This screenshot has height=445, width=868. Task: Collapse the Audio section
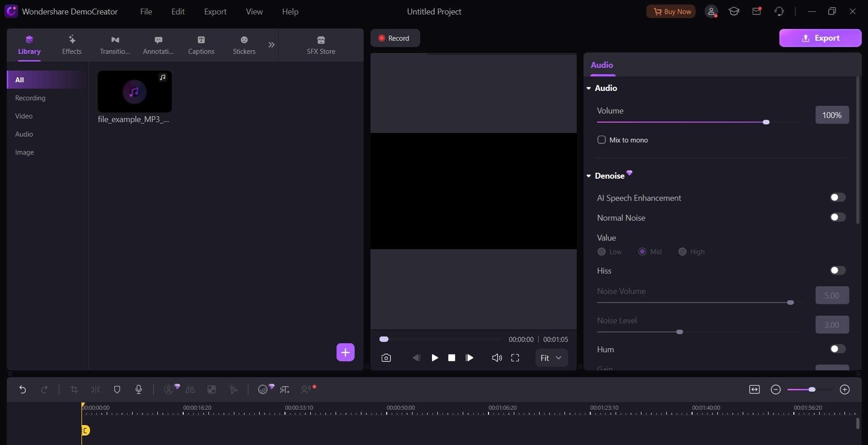(589, 88)
